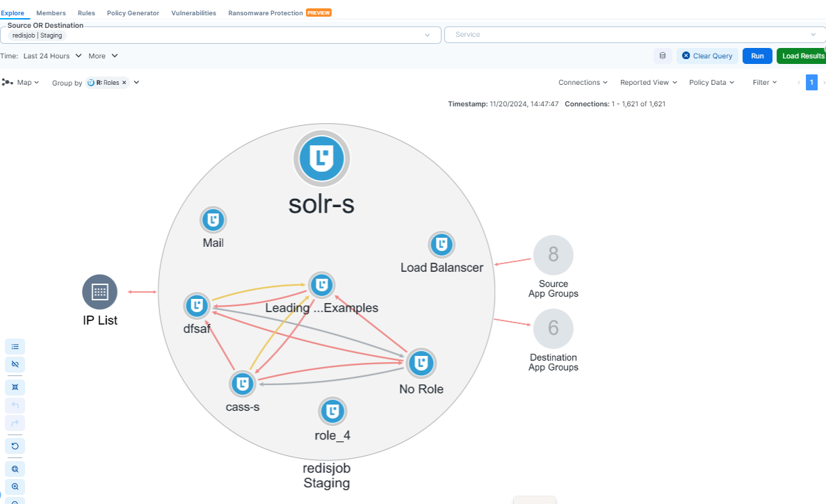
Task: Switch to the Members tab
Action: [51, 13]
